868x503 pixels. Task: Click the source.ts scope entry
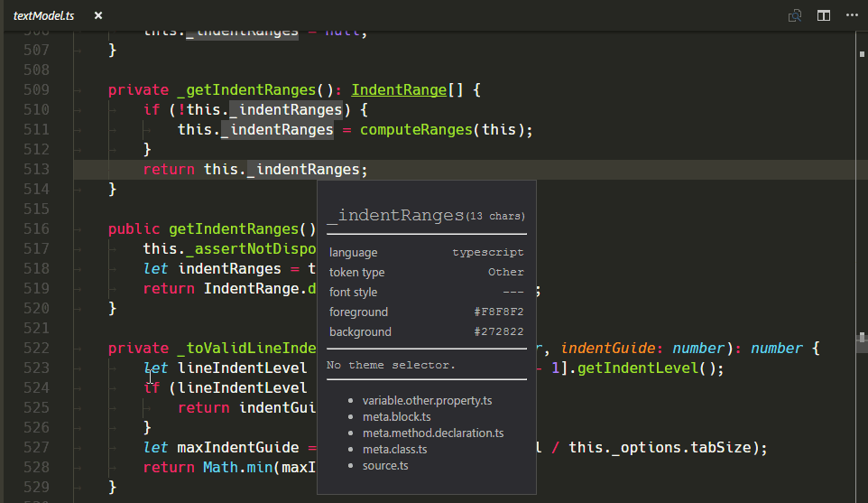(x=385, y=465)
